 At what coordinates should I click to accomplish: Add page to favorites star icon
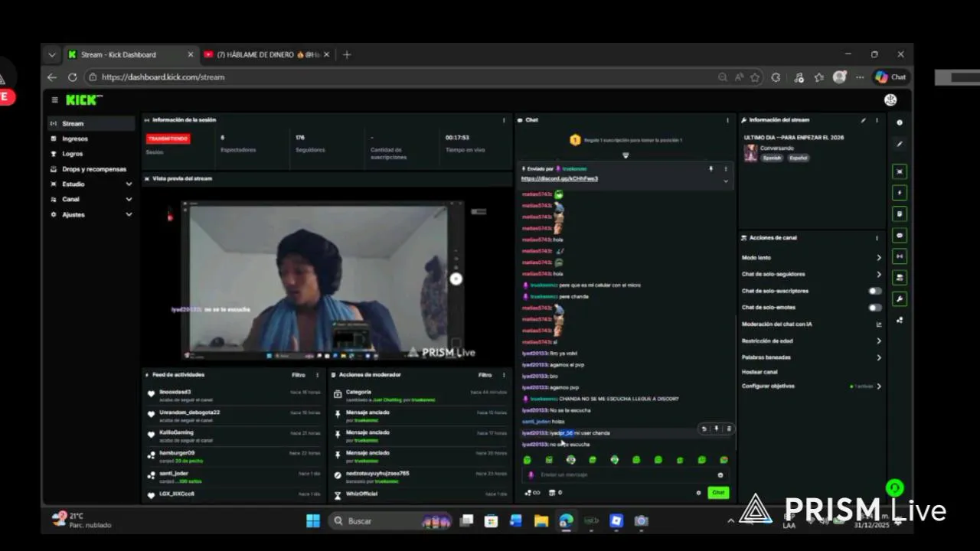pos(755,77)
